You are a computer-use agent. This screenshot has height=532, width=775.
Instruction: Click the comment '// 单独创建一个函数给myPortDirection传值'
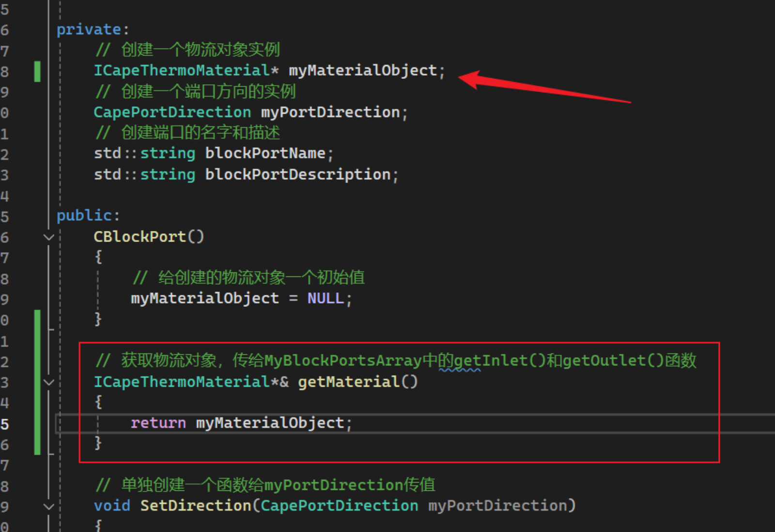[265, 485]
